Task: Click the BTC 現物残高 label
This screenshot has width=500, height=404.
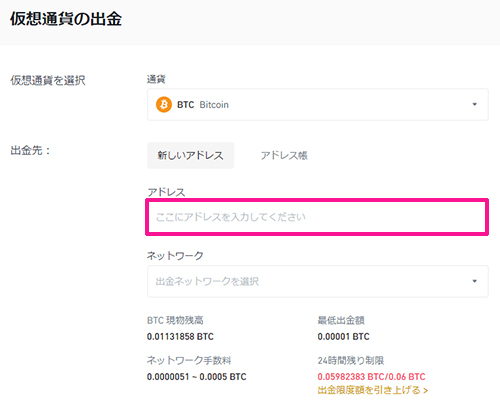Action: pos(175,320)
